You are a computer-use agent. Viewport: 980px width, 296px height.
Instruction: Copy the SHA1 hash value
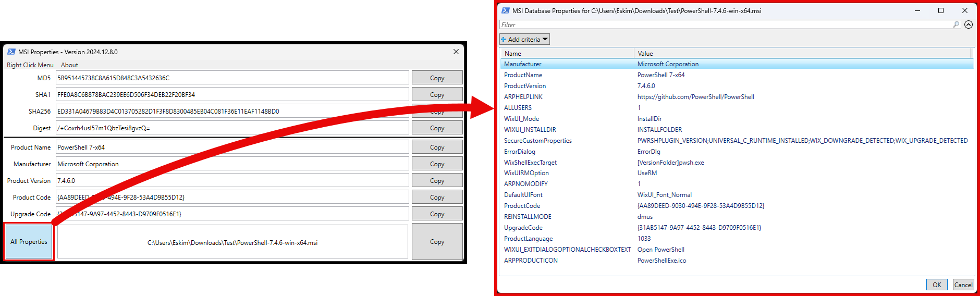pos(437,94)
